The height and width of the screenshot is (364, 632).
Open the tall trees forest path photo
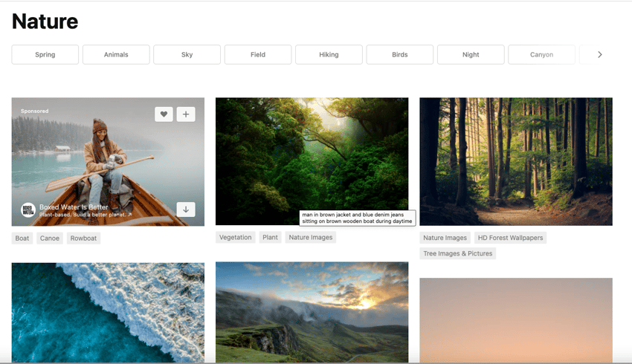[x=516, y=161]
